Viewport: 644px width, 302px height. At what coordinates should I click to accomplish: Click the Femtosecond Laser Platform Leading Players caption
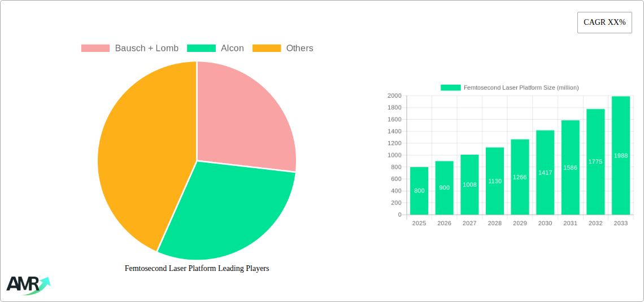[x=197, y=269]
